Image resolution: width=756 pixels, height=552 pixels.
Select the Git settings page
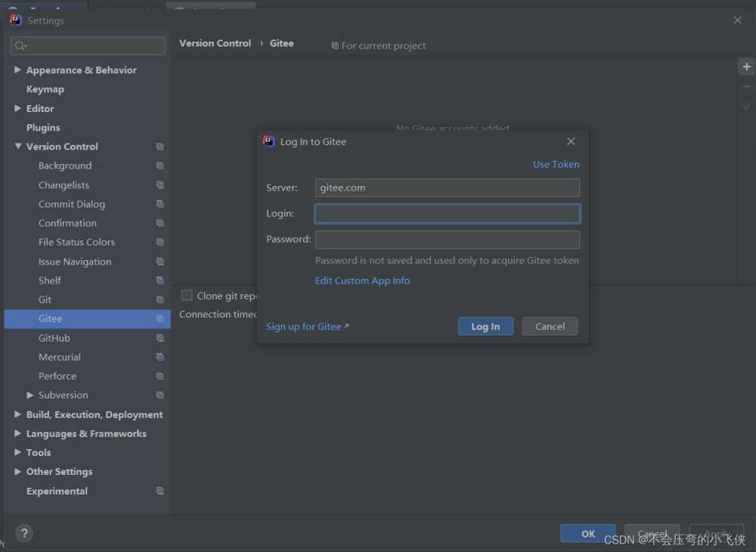pos(45,300)
